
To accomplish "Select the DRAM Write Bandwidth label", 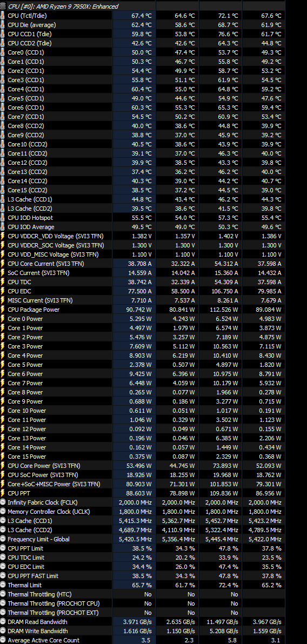I will coord(38,631).
